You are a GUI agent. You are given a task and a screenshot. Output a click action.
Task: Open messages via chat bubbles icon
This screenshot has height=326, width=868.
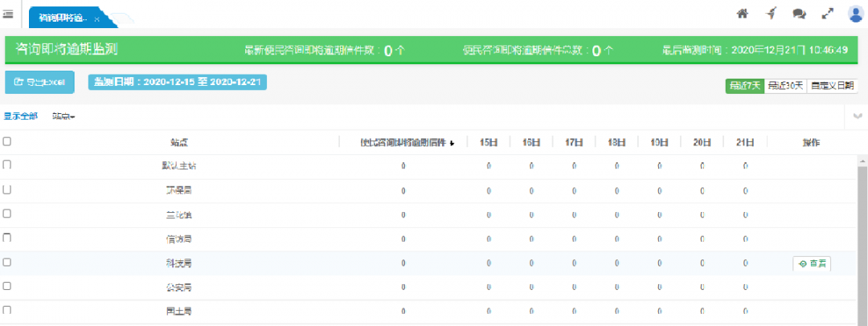[799, 14]
